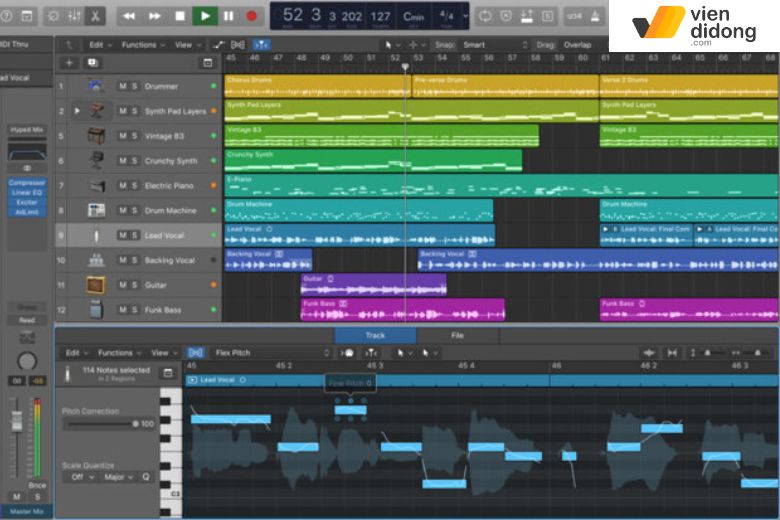Open the Editors scissors icon

(95, 16)
